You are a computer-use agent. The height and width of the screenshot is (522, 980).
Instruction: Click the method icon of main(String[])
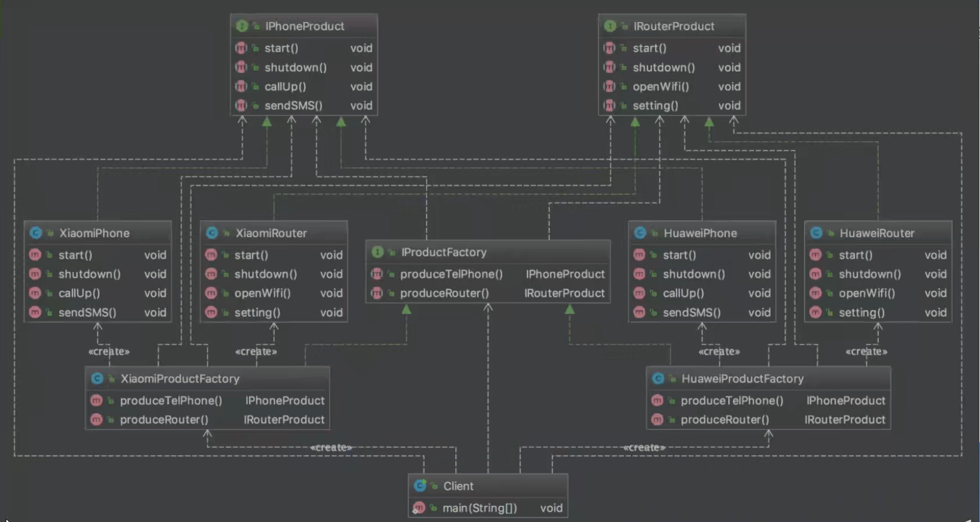pyautogui.click(x=418, y=508)
